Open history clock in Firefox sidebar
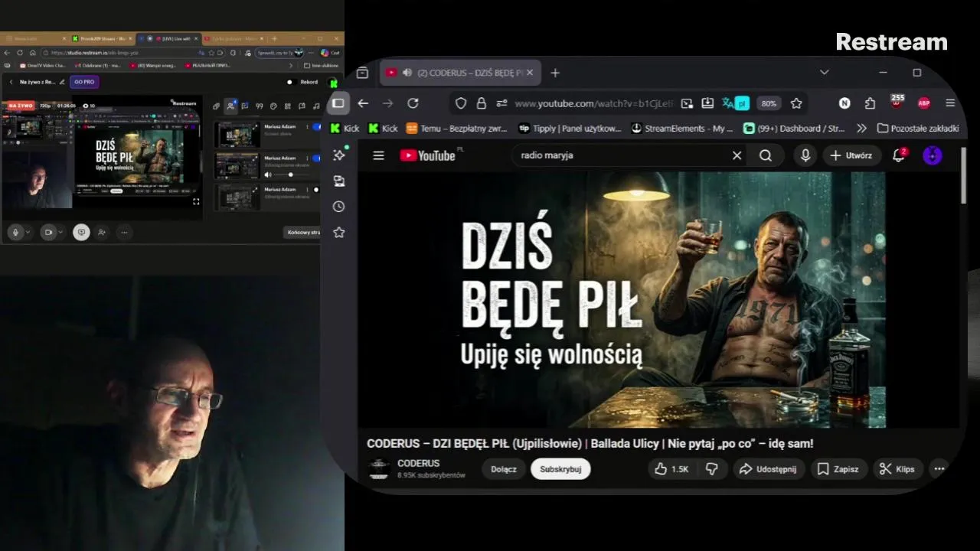 pyautogui.click(x=339, y=207)
